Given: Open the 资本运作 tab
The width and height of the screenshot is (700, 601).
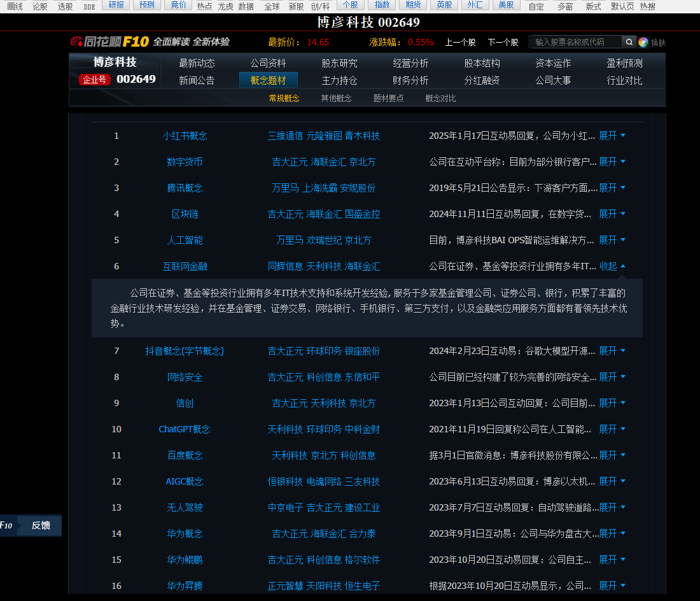Looking at the screenshot, I should pos(553,63).
